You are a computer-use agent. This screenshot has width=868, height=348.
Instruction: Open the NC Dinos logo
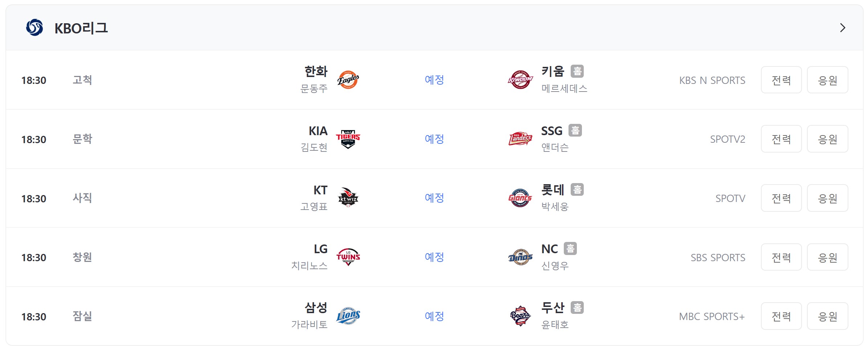pos(520,257)
